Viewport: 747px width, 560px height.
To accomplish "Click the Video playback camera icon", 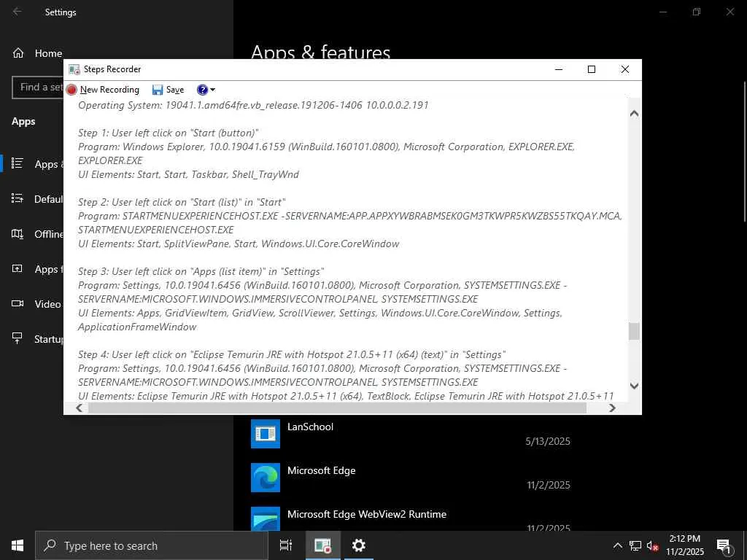I will coord(18,303).
